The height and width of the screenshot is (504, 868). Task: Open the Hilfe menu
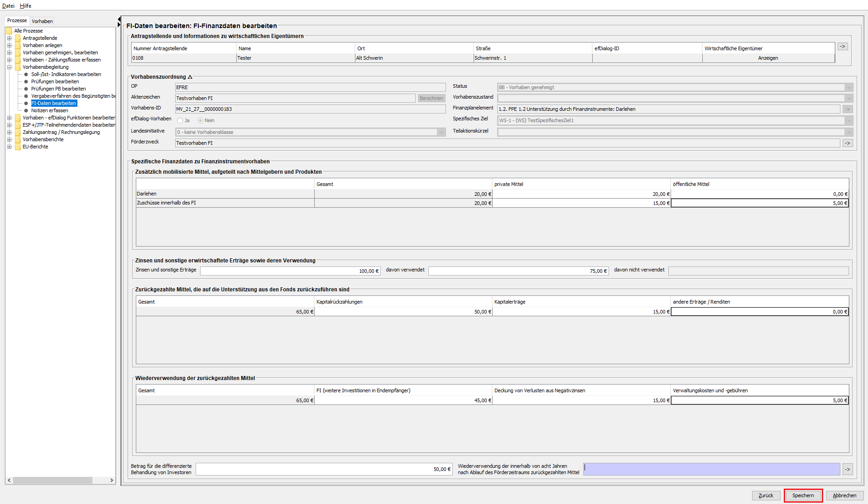[25, 5]
